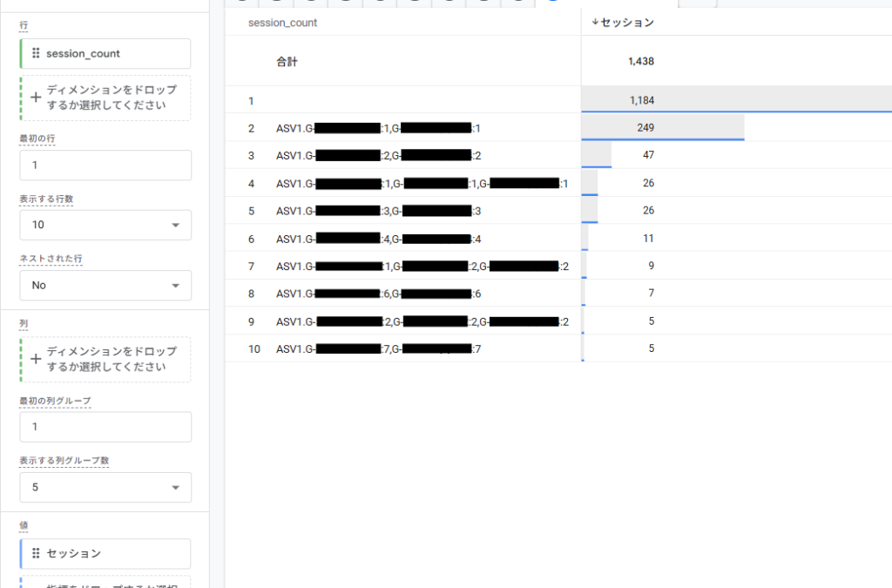Click the 行 section label
This screenshot has width=892, height=588.
pyautogui.click(x=22, y=26)
